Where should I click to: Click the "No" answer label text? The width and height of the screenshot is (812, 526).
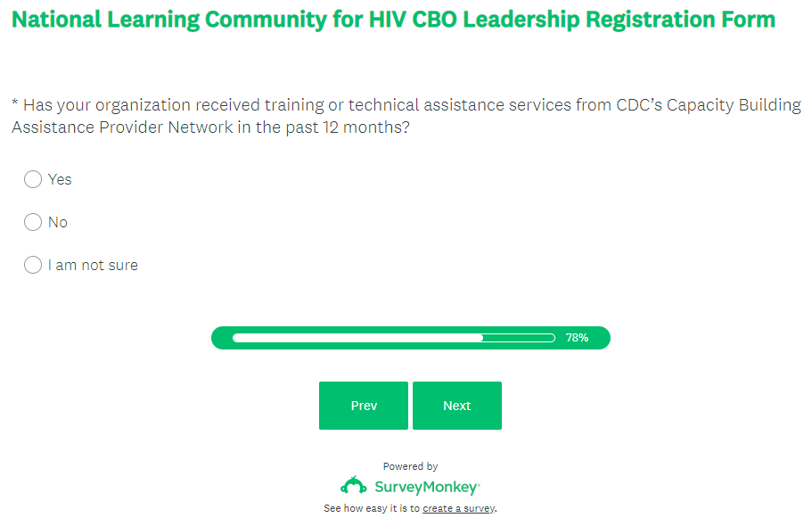click(x=58, y=222)
